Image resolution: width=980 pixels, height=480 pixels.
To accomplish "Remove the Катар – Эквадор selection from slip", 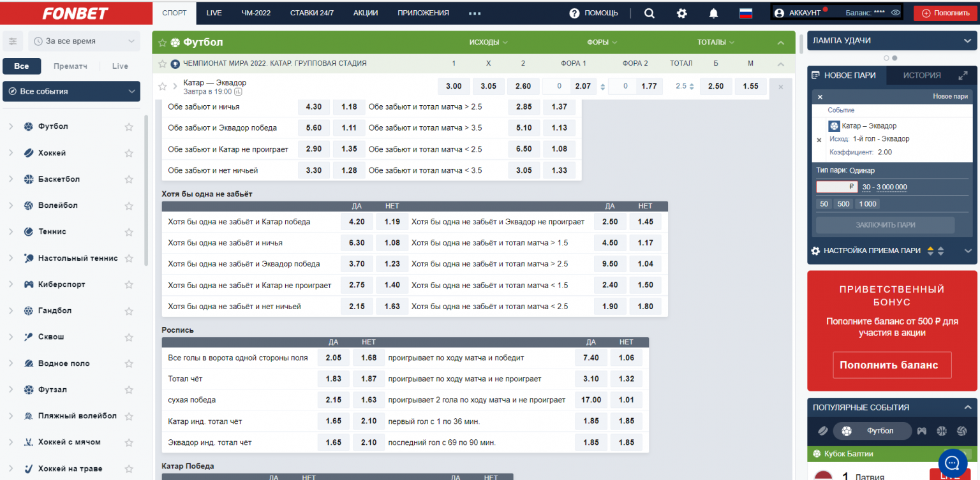I will pyautogui.click(x=819, y=139).
